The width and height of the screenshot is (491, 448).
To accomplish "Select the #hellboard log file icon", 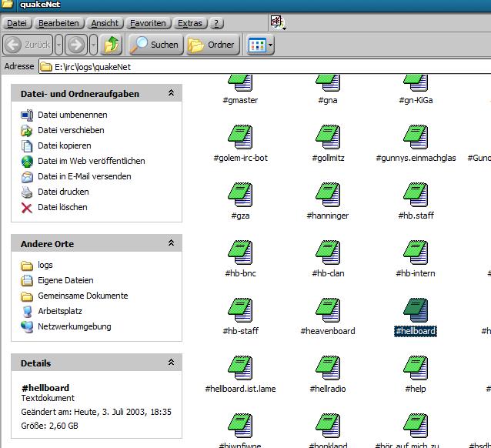I will tap(415, 310).
